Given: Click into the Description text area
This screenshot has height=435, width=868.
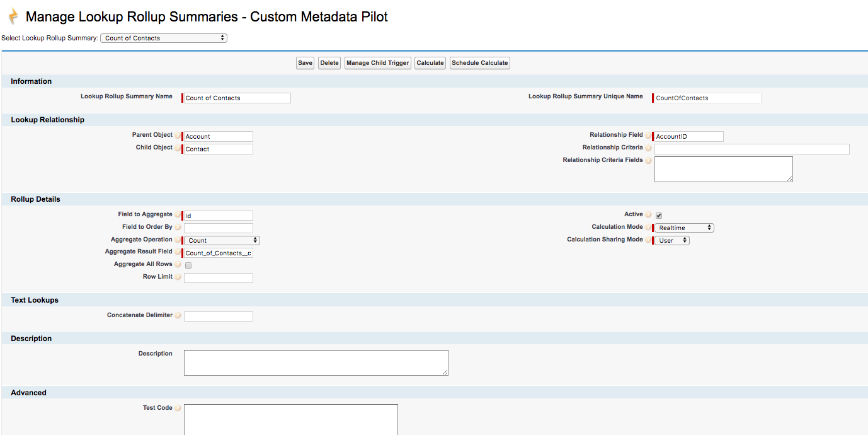Looking at the screenshot, I should click(315, 362).
